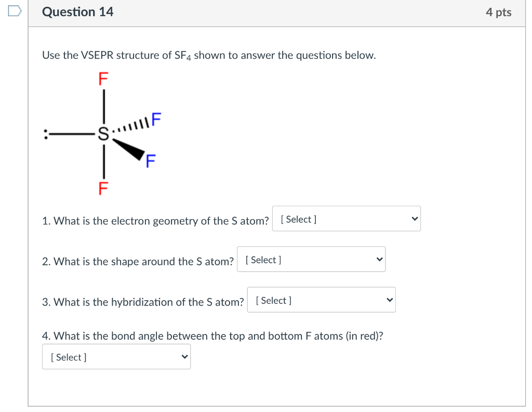
Task: Click the blue wedge-bonded F atom
Action: coord(151,161)
